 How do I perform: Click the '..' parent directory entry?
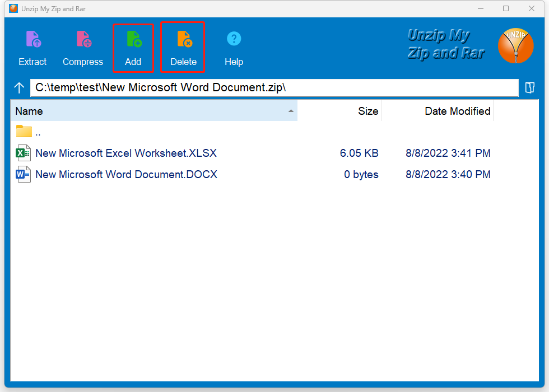tap(38, 133)
